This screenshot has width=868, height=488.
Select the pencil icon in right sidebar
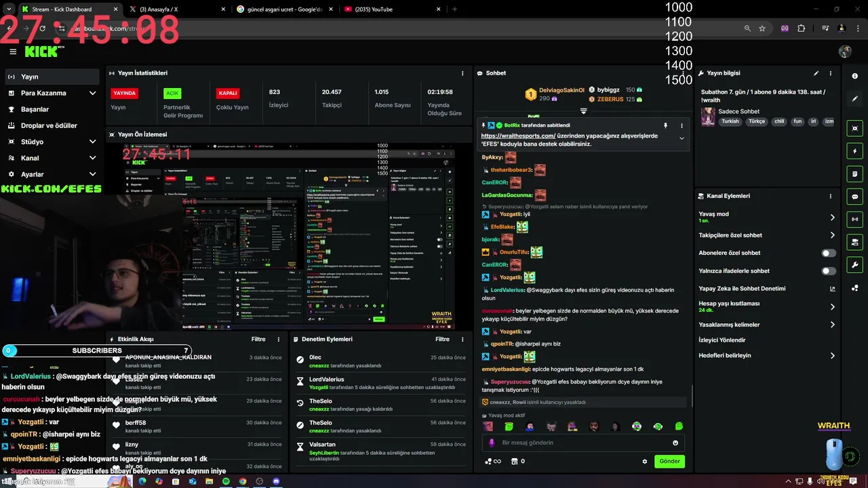pos(855,99)
